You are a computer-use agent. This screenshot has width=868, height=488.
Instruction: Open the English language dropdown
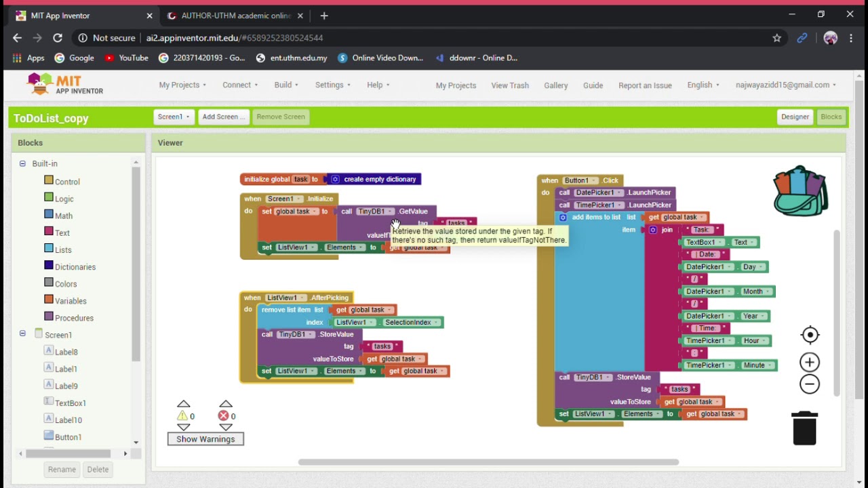(x=703, y=85)
